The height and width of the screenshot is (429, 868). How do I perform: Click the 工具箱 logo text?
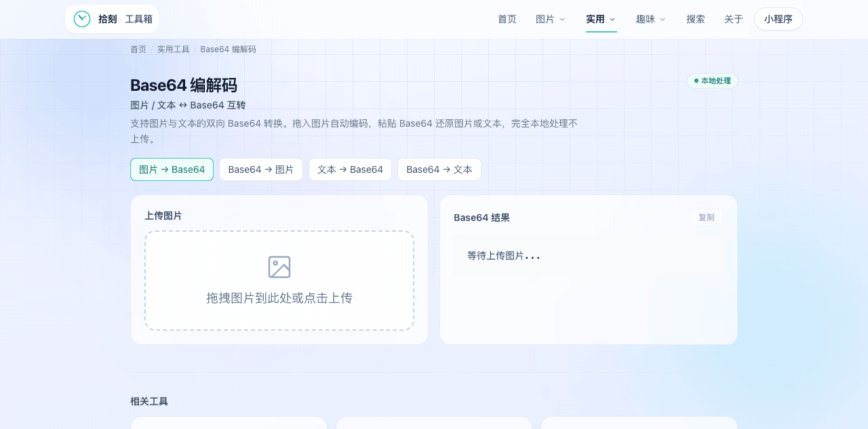138,19
